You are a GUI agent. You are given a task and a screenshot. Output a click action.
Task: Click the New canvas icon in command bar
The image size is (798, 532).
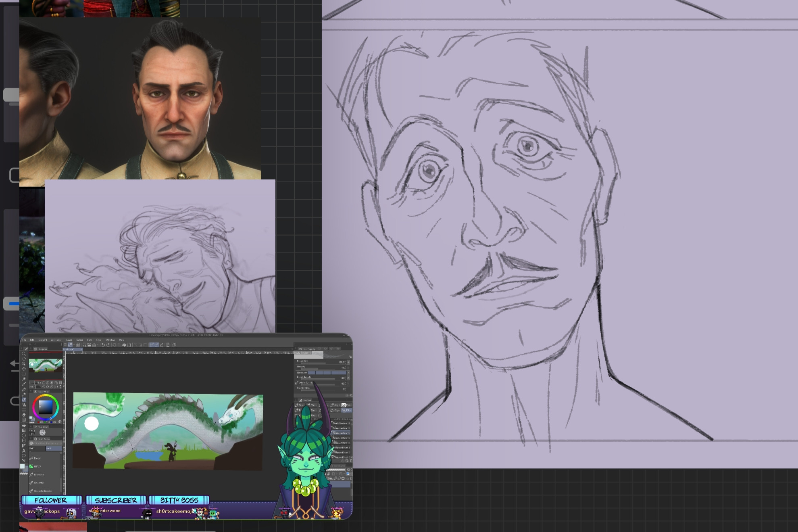pos(85,345)
